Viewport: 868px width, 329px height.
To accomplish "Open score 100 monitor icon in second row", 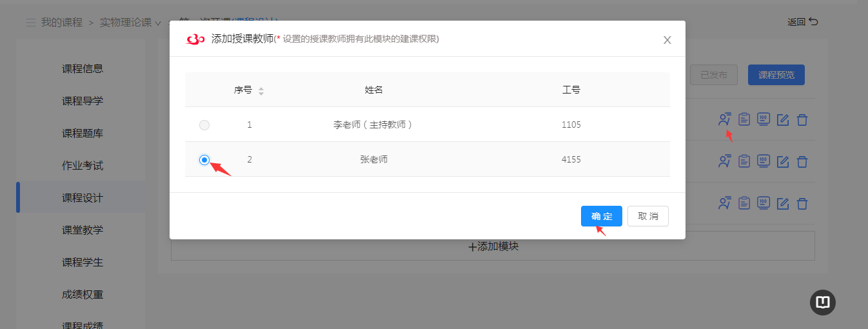I will pos(764,161).
